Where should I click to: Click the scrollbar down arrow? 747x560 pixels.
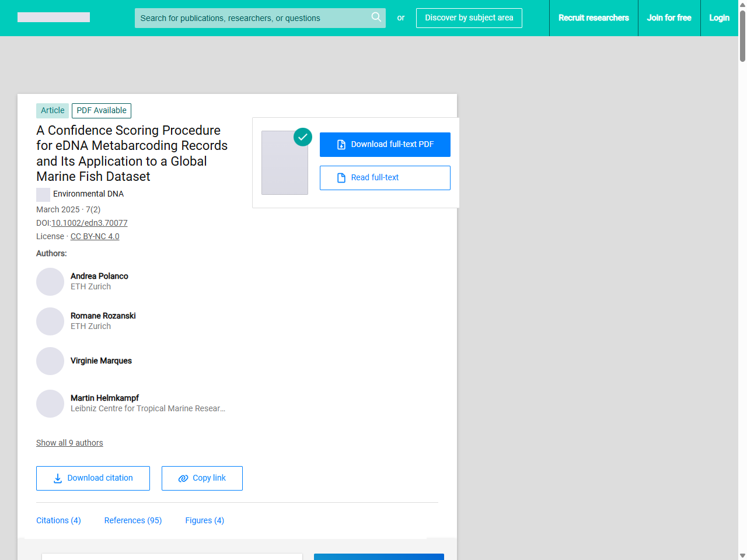pyautogui.click(x=742, y=555)
